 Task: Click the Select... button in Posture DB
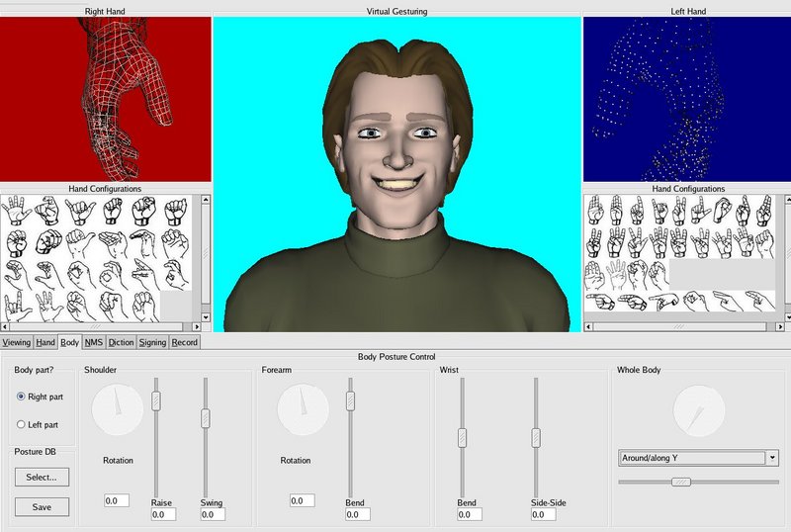tap(42, 477)
